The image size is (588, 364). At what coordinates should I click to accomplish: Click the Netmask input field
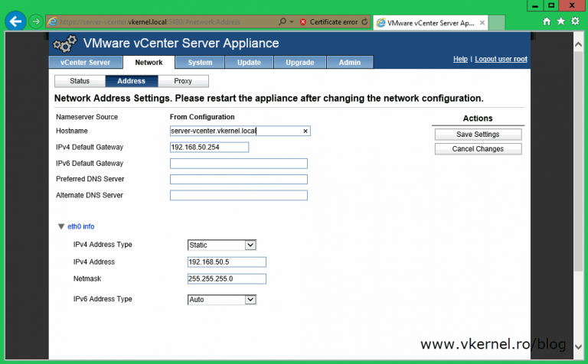click(227, 278)
